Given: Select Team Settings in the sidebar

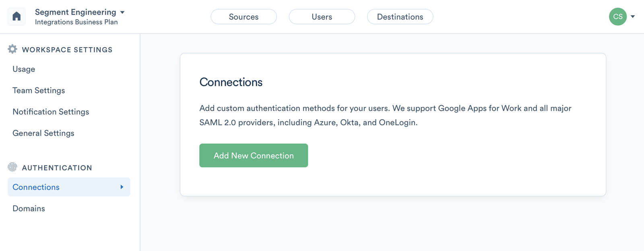Looking at the screenshot, I should point(39,90).
